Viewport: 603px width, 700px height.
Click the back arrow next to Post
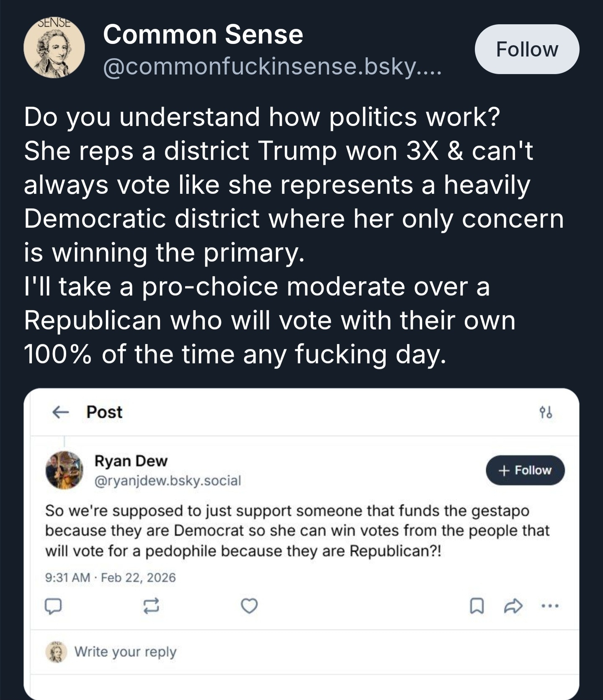(60, 412)
